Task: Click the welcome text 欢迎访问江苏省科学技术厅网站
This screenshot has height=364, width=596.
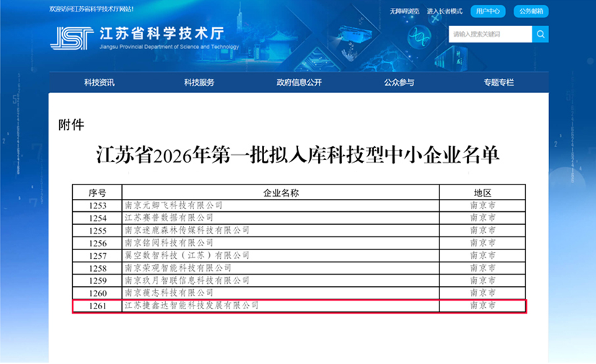Action: (x=91, y=9)
